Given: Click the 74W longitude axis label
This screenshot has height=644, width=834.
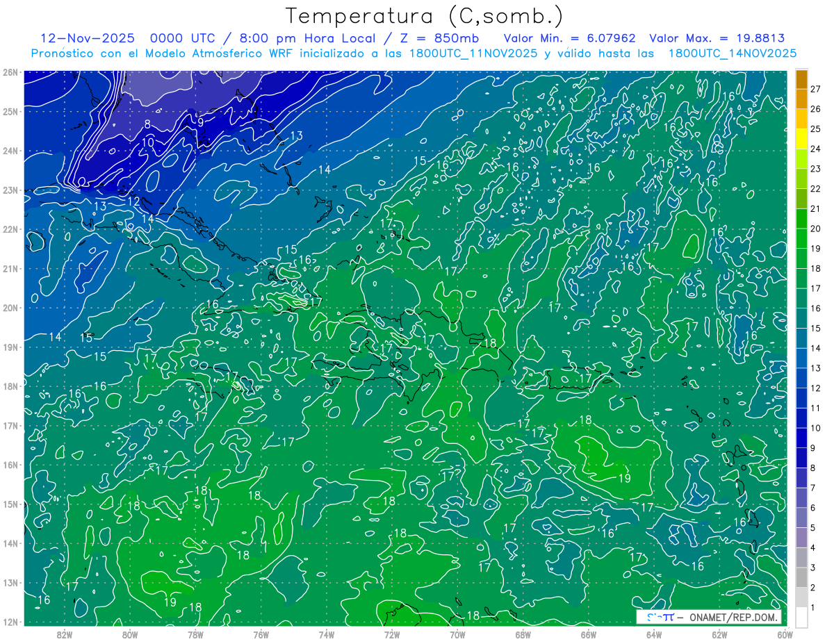Looking at the screenshot, I should point(327,635).
